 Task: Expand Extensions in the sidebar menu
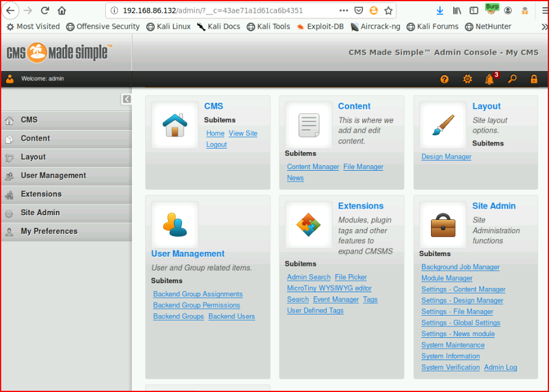point(67,194)
